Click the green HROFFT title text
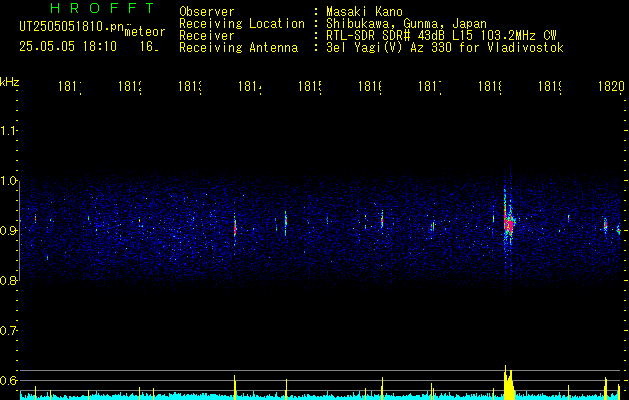This screenshot has height=400, width=629. point(102,8)
